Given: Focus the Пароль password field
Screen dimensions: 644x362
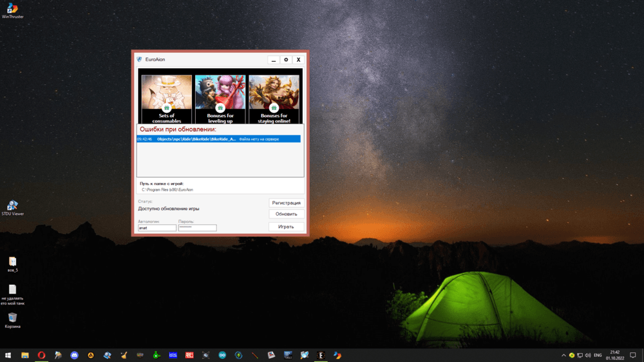Looking at the screenshot, I should tap(197, 228).
